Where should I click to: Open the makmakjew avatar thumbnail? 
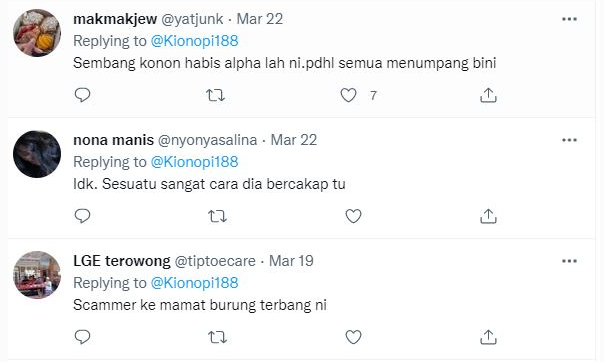coord(37,33)
